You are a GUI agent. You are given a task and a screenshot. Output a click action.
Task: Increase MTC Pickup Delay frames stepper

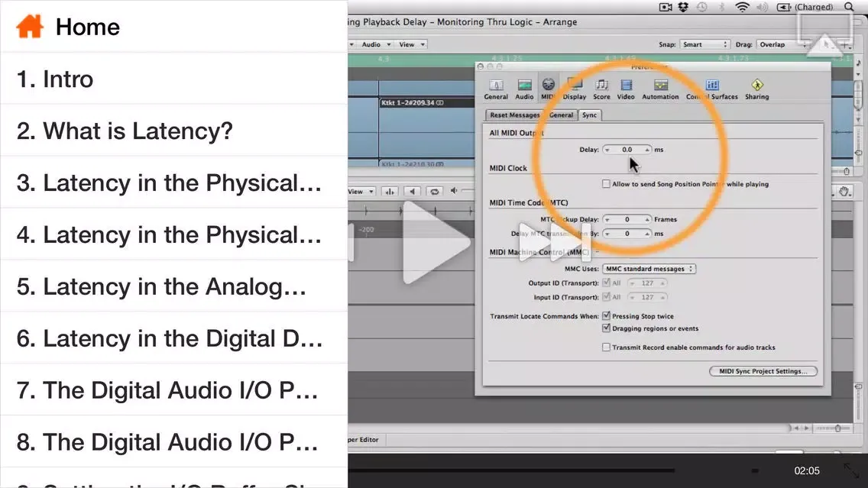(646, 220)
